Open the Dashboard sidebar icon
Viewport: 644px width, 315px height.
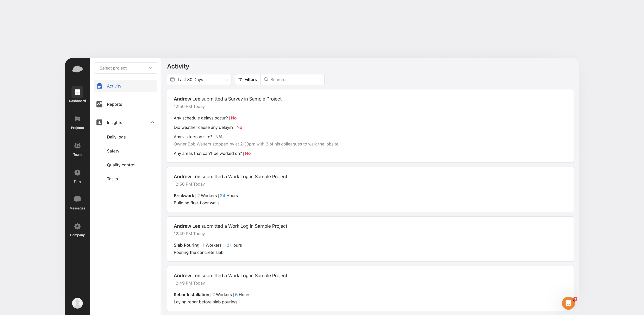coord(77,92)
